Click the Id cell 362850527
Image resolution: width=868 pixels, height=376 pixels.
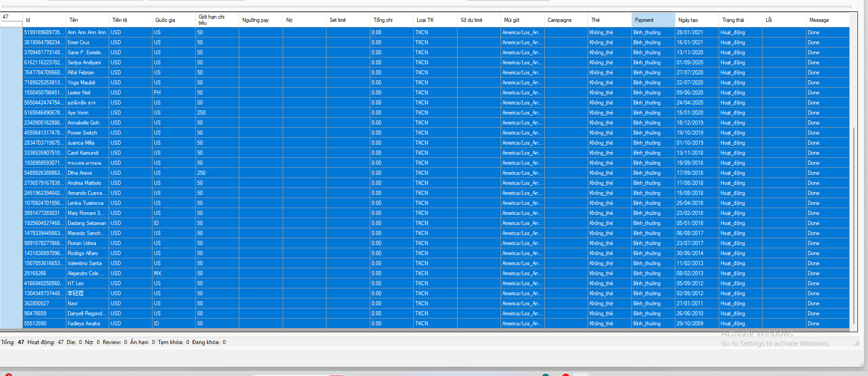44,303
